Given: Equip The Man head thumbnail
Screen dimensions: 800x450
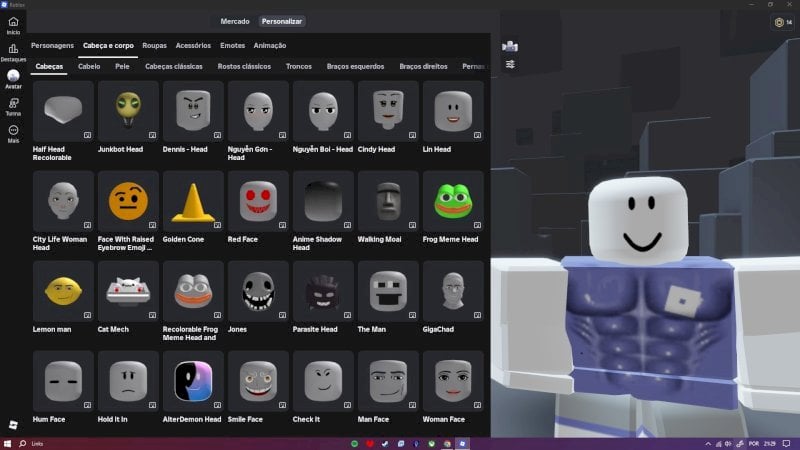Looking at the screenshot, I should click(x=388, y=291).
